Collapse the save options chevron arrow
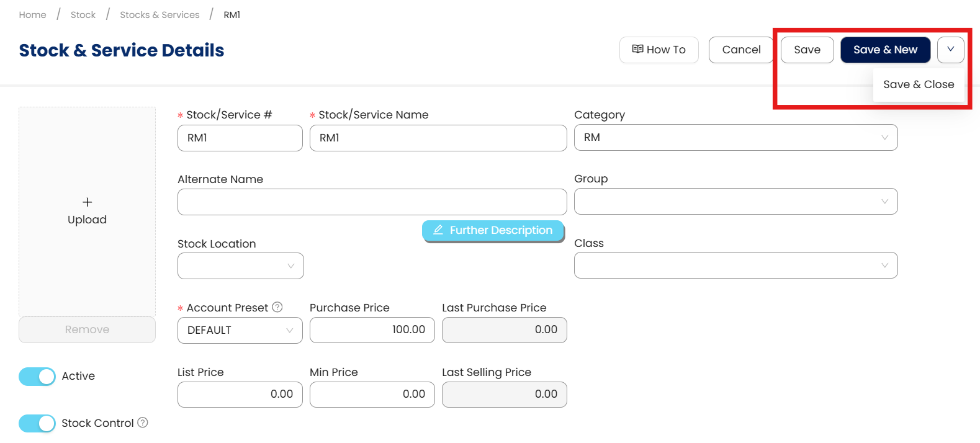Viewport: 980px width, 443px height. 950,50
